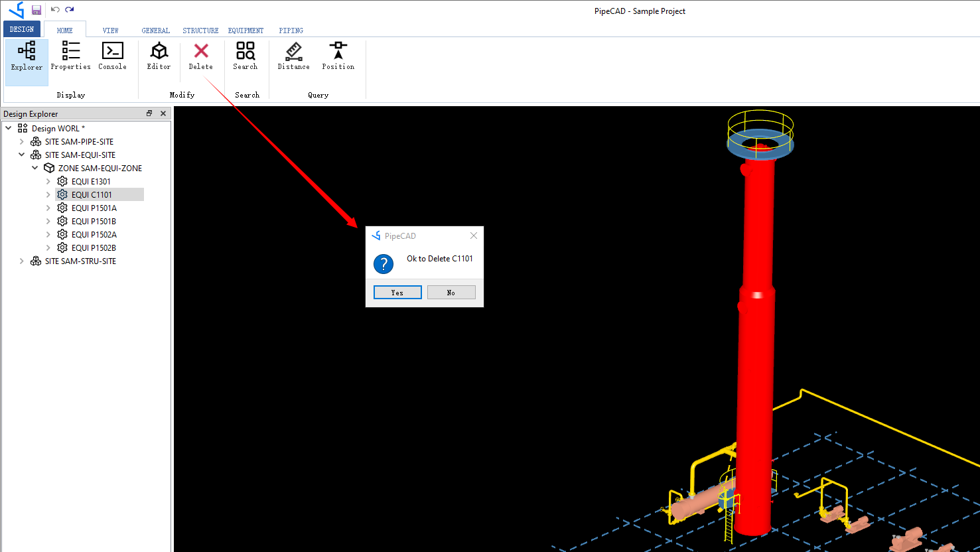Click the SITE SAM-EQUI-SITE icon
This screenshot has width=980, height=552.
[x=36, y=155]
